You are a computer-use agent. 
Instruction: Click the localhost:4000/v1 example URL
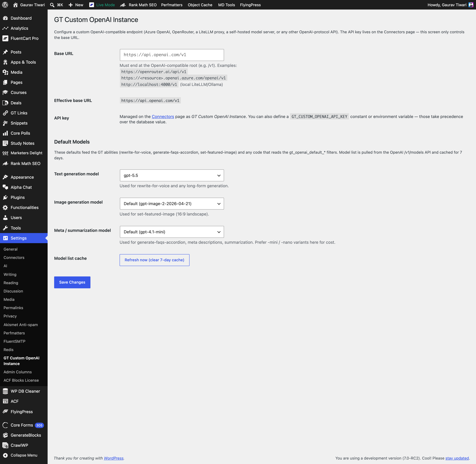tap(149, 85)
